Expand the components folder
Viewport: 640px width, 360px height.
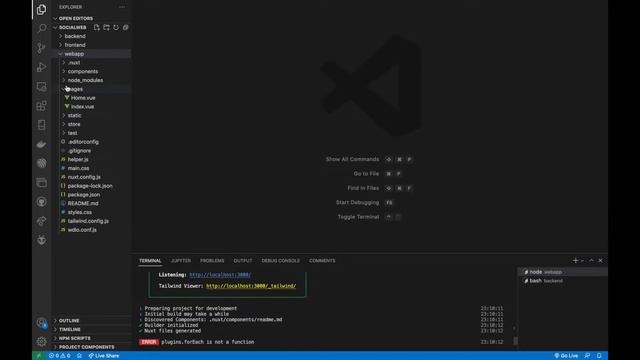coord(82,71)
